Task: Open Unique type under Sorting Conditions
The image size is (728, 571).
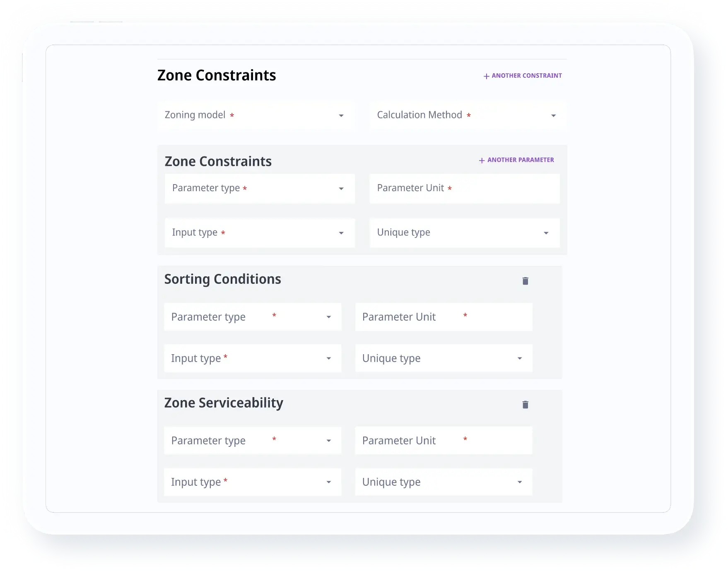Action: click(x=444, y=358)
